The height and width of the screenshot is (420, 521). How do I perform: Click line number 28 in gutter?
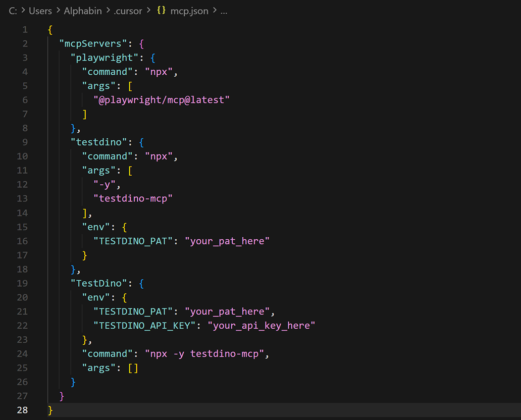22,410
